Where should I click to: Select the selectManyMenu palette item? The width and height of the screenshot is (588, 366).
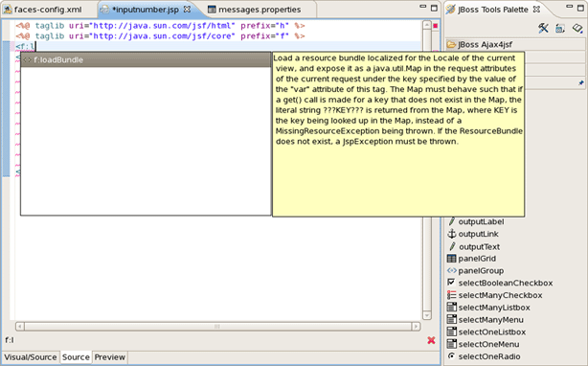[486, 320]
